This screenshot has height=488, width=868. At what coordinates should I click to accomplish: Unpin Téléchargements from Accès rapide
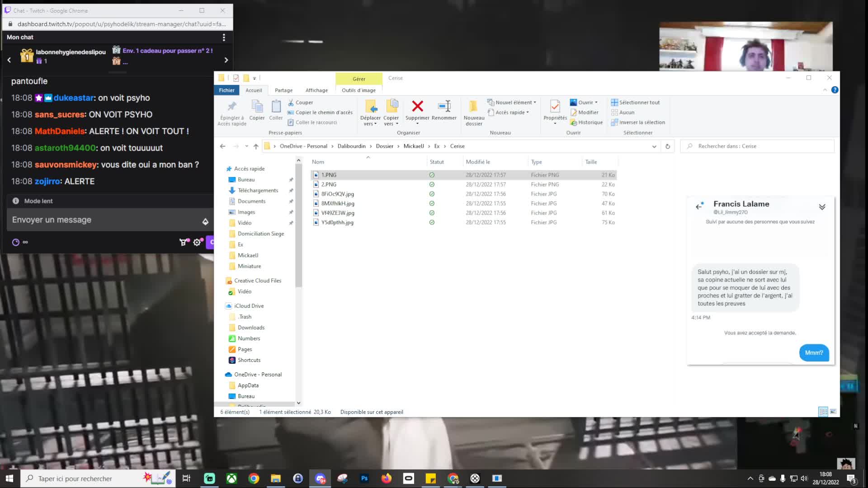[291, 190]
